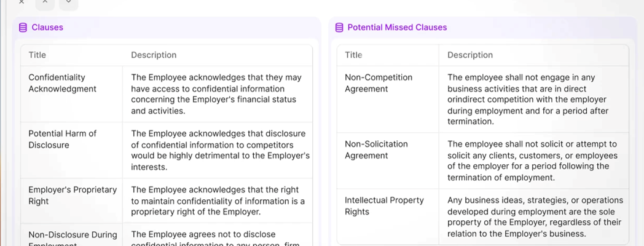Select the Intellectual Property Rights title cell
The height and width of the screenshot is (246, 644).
click(384, 206)
